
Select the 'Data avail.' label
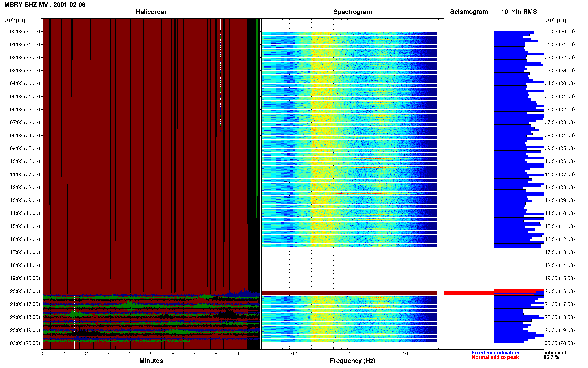point(555,353)
